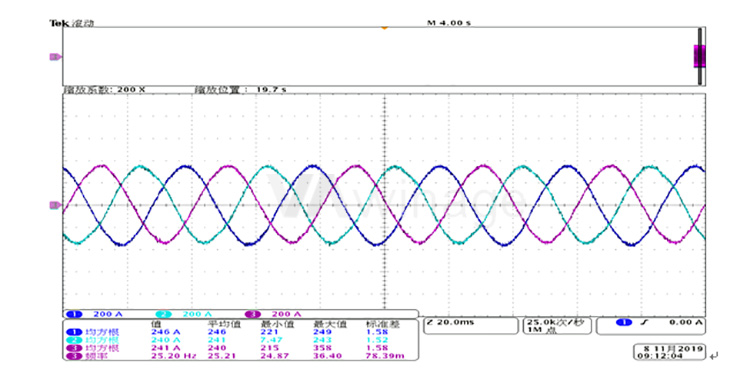
Task: Select the channel 3 badge in the 241 A measurement row
Action: tap(74, 348)
